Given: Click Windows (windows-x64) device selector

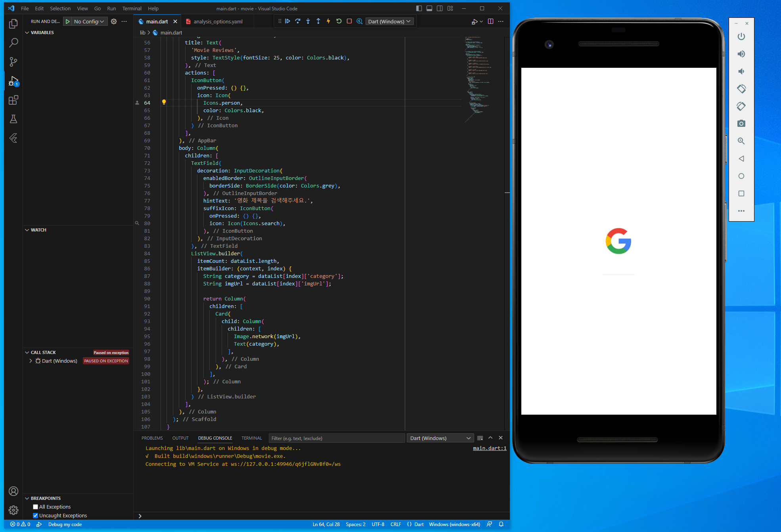Looking at the screenshot, I should click(x=454, y=524).
